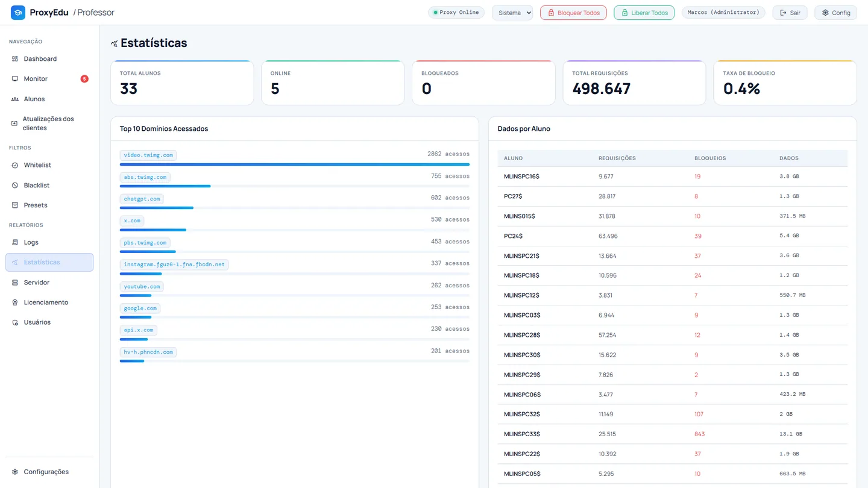The height and width of the screenshot is (488, 868).
Task: Click the red notification badge on Monitor
Action: click(x=84, y=79)
